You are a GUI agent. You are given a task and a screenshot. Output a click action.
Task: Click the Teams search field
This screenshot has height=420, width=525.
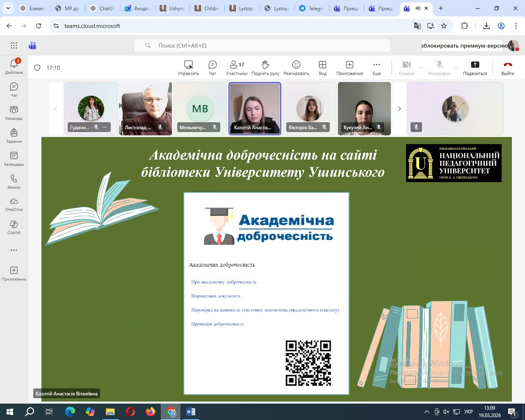coord(262,46)
